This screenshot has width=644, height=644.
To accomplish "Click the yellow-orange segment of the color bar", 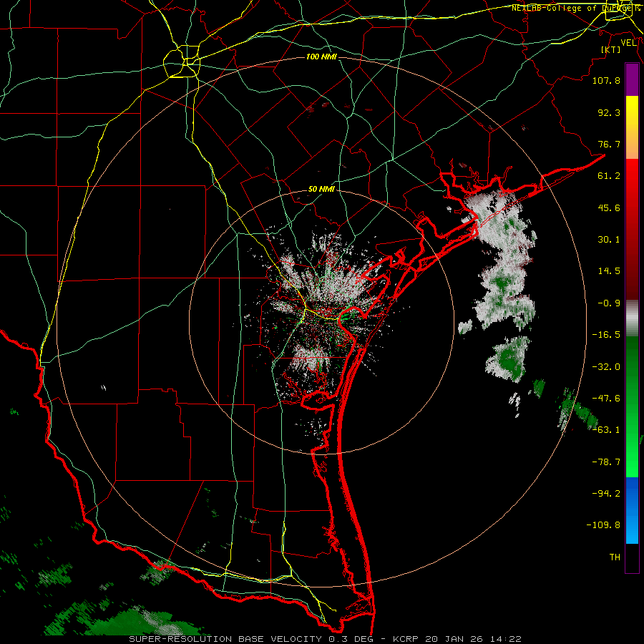I will [x=632, y=127].
